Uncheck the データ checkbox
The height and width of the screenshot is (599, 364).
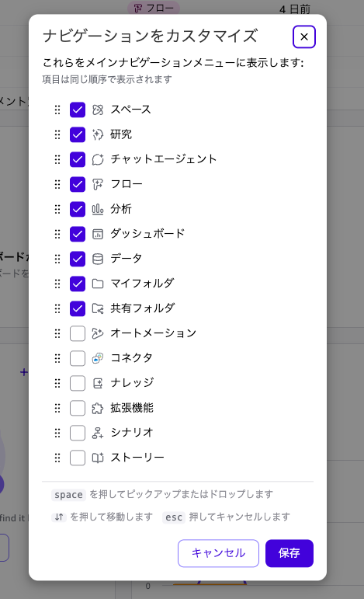pos(78,259)
